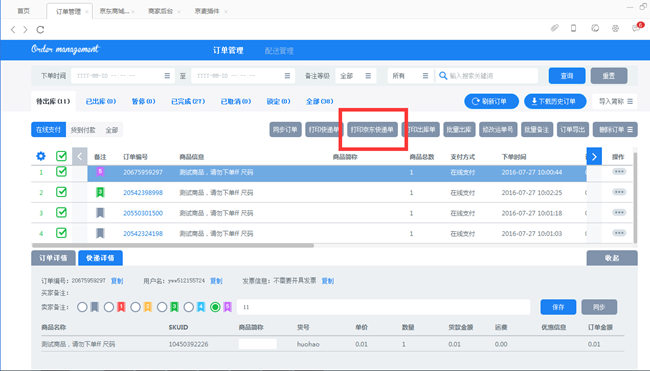The width and height of the screenshot is (650, 371).
Task: Click the 刷新订单 button
Action: pyautogui.click(x=491, y=101)
